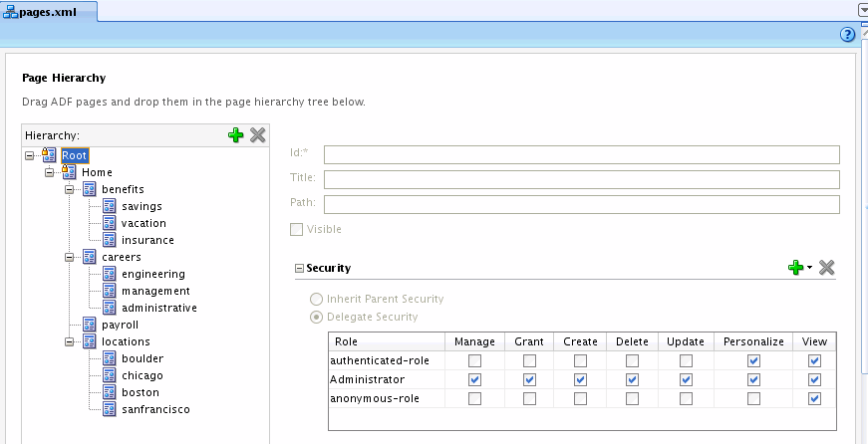Screen dimensions: 868x444
Task: Select the chicago page node
Action: point(143,375)
